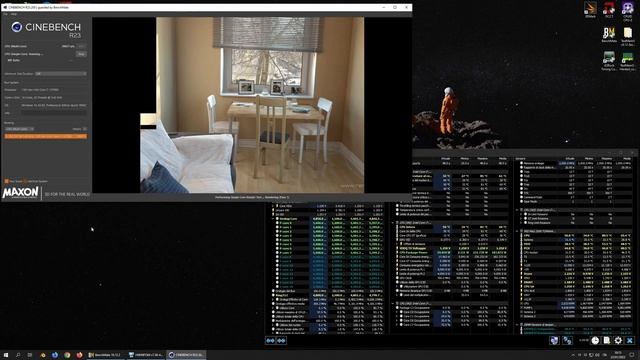
Task: Collapse the CPU sensor group with CPU Package Power
Action: tap(393, 223)
